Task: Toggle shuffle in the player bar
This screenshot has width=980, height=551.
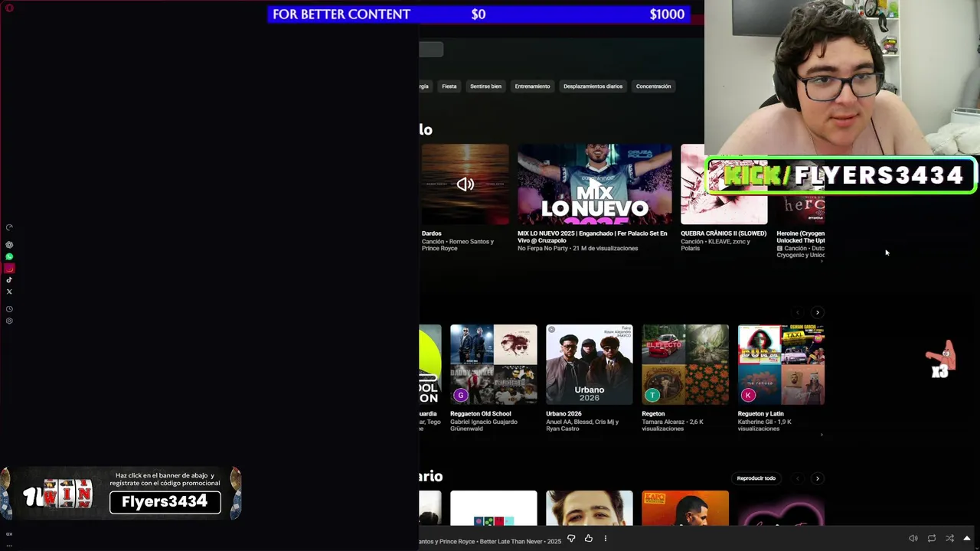Action: [x=949, y=539]
